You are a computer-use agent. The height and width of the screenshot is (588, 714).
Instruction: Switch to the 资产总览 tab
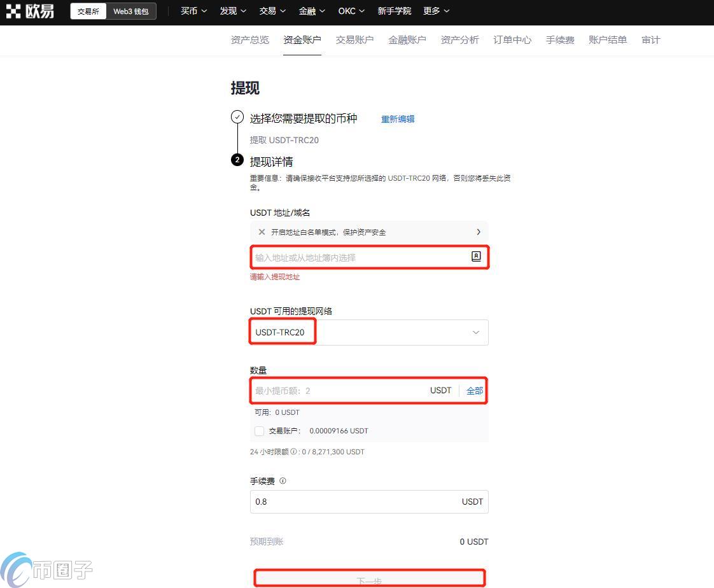(x=249, y=39)
